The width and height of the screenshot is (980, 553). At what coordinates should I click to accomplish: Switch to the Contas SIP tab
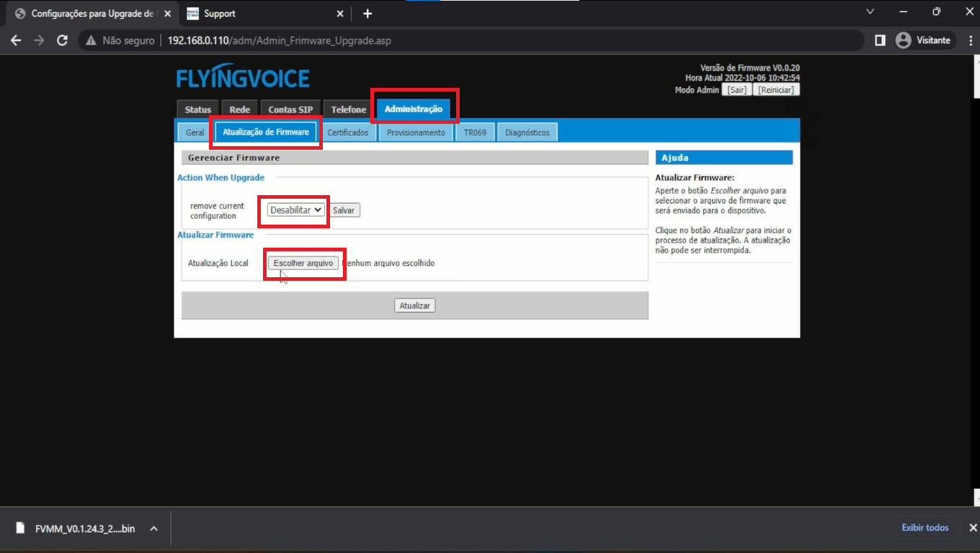click(x=290, y=109)
